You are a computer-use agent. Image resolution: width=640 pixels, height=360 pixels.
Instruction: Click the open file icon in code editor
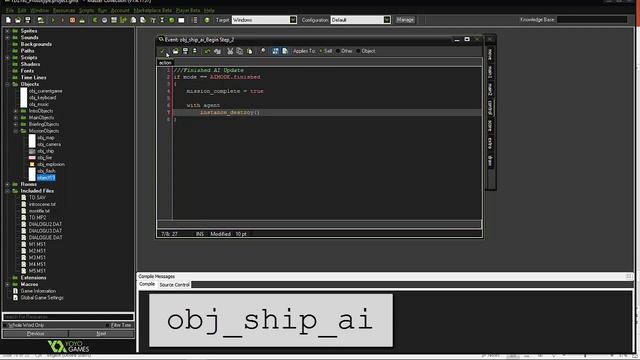[176, 51]
